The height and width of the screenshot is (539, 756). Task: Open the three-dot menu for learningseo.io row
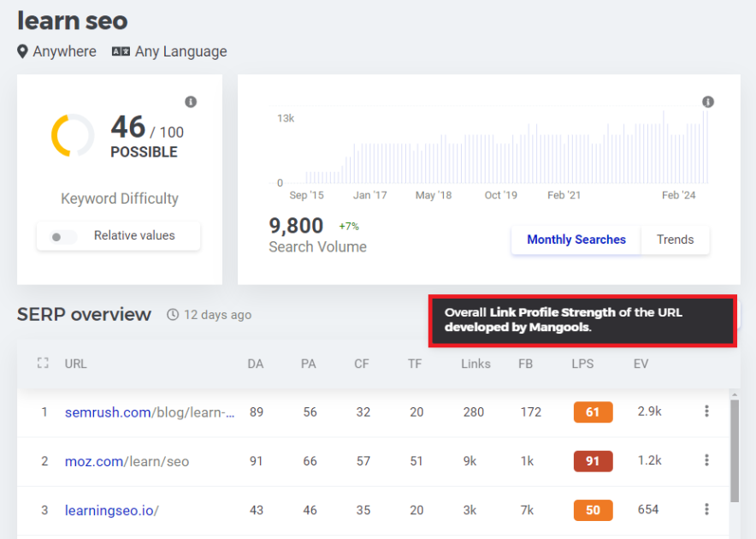point(706,509)
